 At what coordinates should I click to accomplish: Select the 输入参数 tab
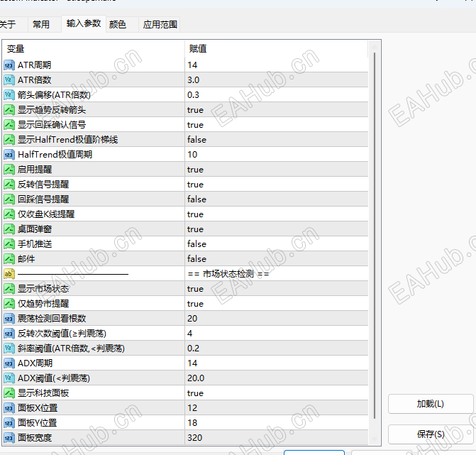[x=84, y=23]
